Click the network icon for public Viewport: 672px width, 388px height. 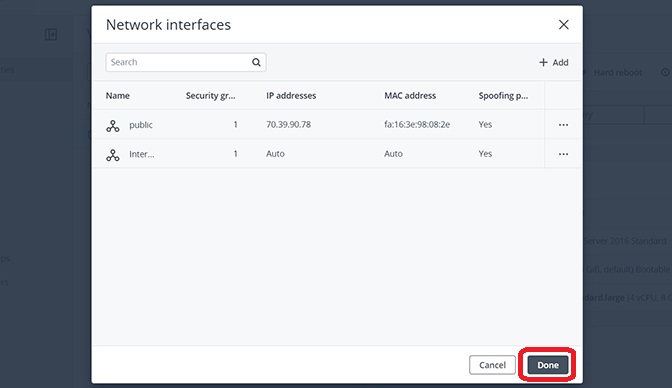[x=113, y=125]
